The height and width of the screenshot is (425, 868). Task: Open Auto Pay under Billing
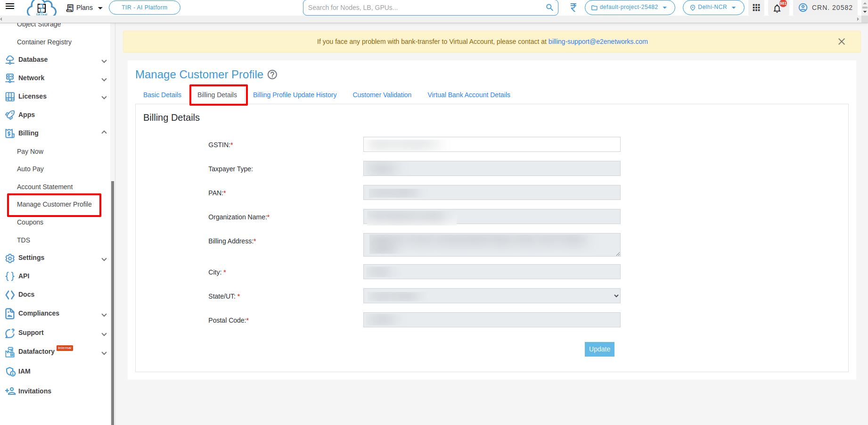coord(30,169)
